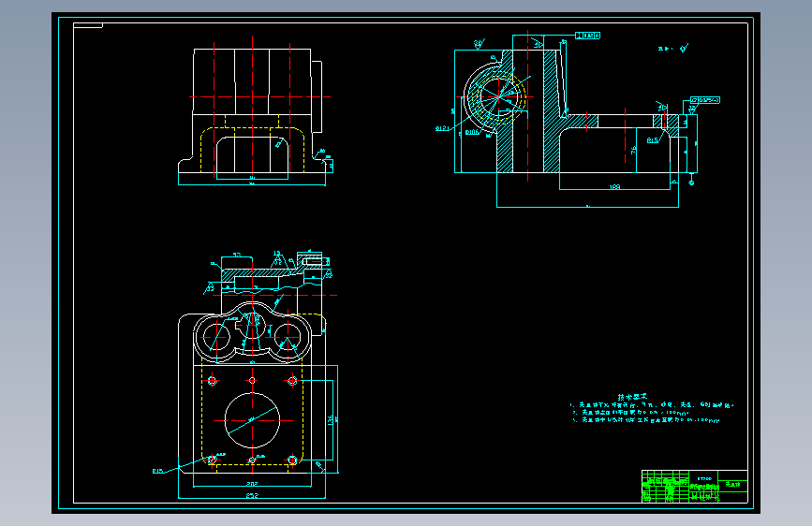Pick the R15 label in section view
This screenshot has height=526, width=812.
pos(653,140)
